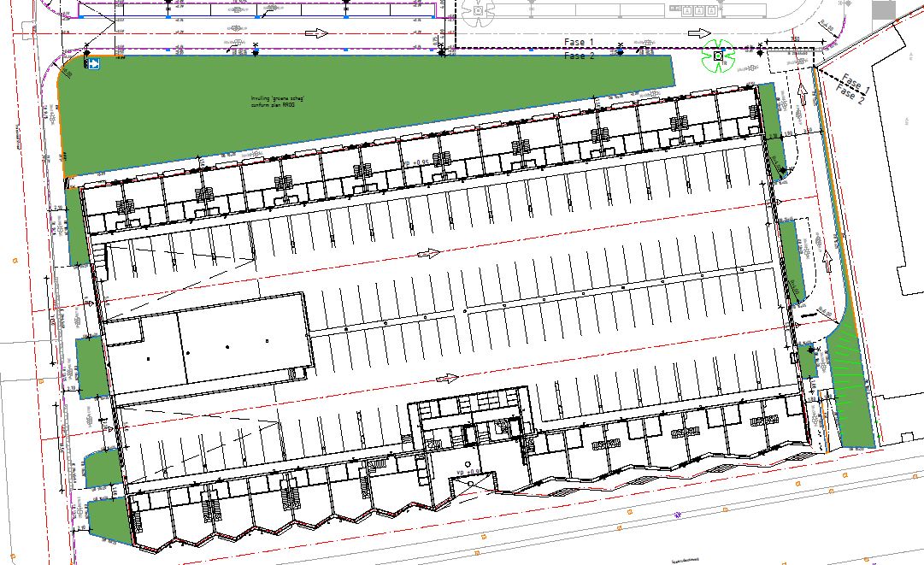Select the 'Invulling groene scheg' note text
The image size is (924, 565).
(278, 102)
